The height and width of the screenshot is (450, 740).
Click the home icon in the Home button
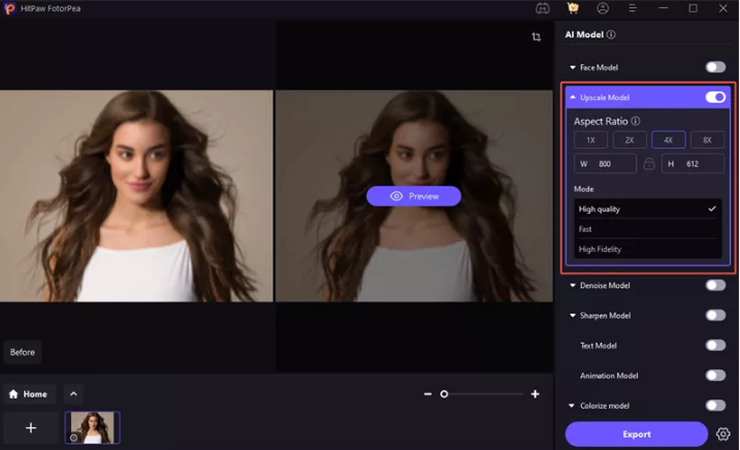[x=13, y=394]
